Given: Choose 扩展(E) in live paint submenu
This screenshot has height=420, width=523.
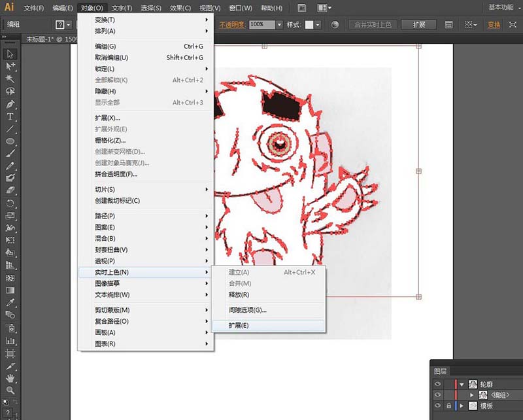Looking at the screenshot, I should (269, 326).
